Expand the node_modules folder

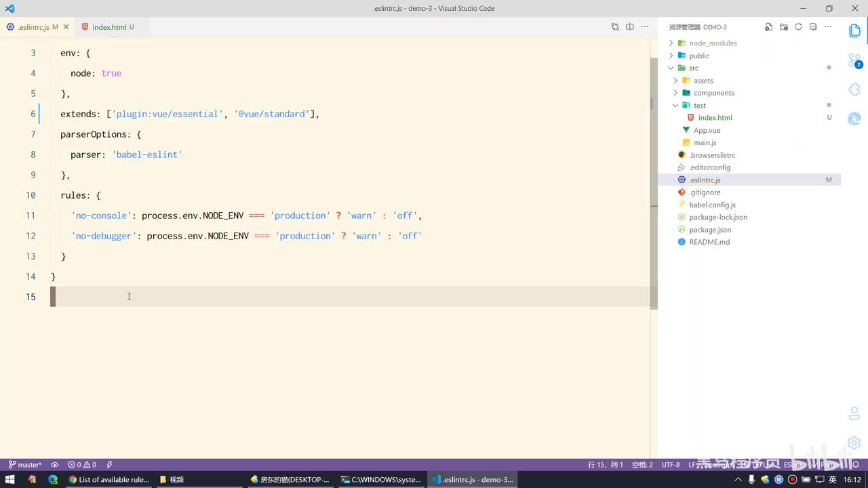(x=712, y=43)
